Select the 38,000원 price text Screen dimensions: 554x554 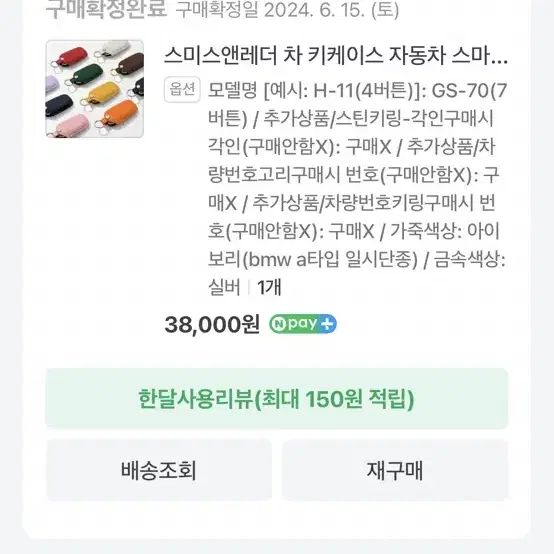(x=212, y=324)
